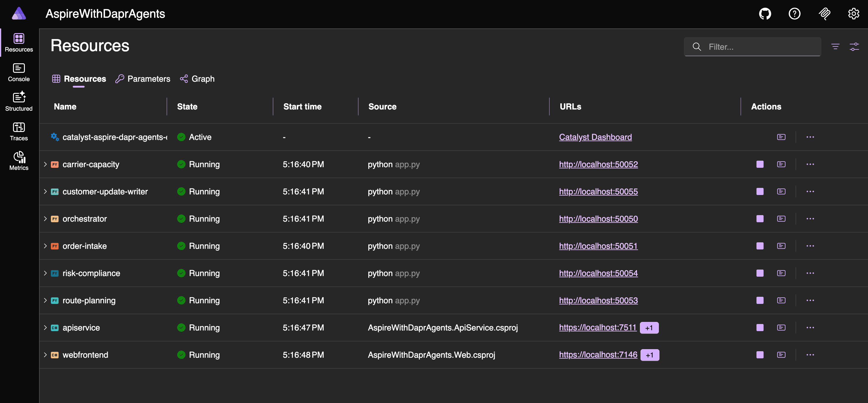The height and width of the screenshot is (403, 868).
Task: Show extra URLs for apiservice (+1 badge)
Action: tap(649, 328)
